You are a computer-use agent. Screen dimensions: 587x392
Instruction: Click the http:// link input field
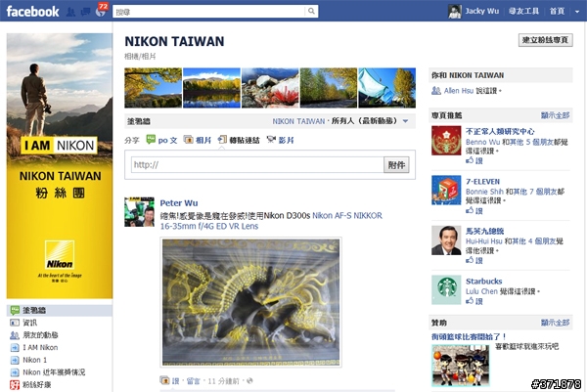click(257, 165)
